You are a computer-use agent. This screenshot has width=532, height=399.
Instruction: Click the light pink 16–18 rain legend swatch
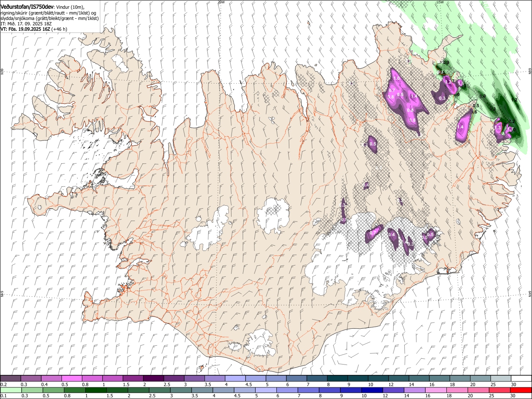point(436,390)
